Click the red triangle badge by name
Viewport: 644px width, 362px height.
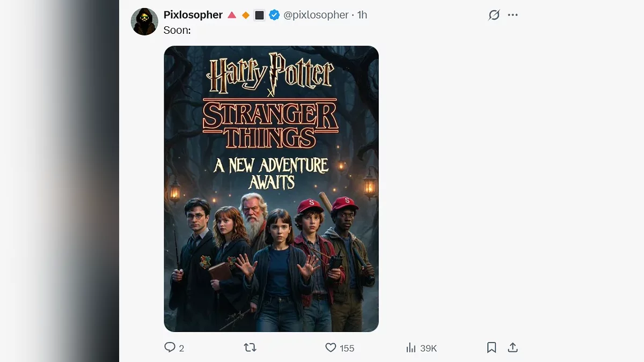[232, 15]
